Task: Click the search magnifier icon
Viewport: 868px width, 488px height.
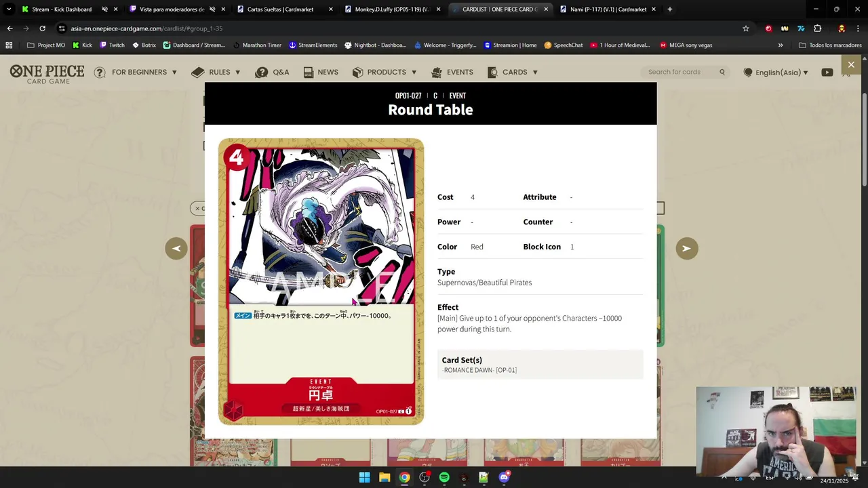Action: tap(722, 72)
